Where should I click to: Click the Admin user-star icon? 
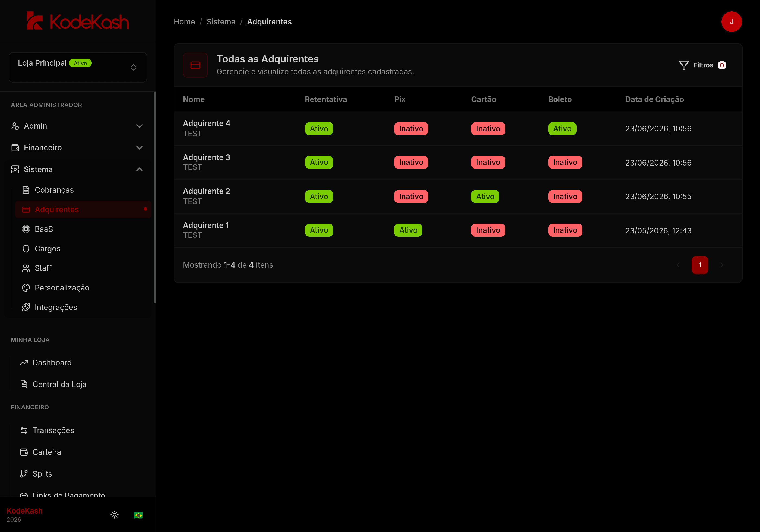15,126
